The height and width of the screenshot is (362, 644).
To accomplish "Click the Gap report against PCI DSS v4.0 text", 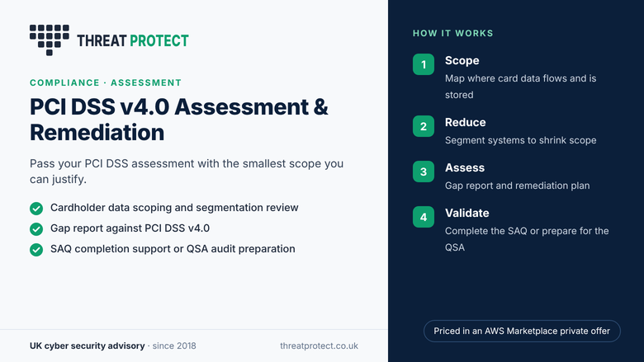I will [x=130, y=228].
